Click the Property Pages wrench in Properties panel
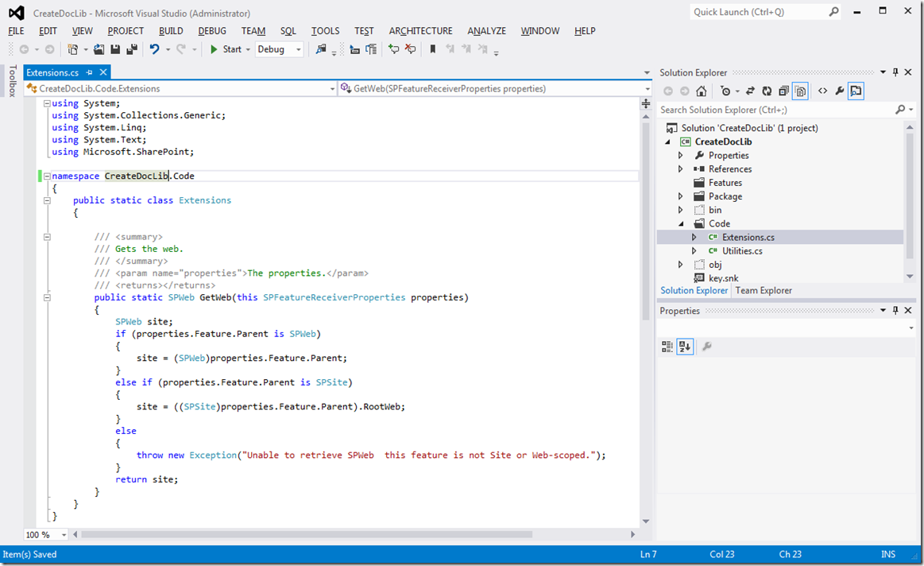This screenshot has width=924, height=566. 706,347
